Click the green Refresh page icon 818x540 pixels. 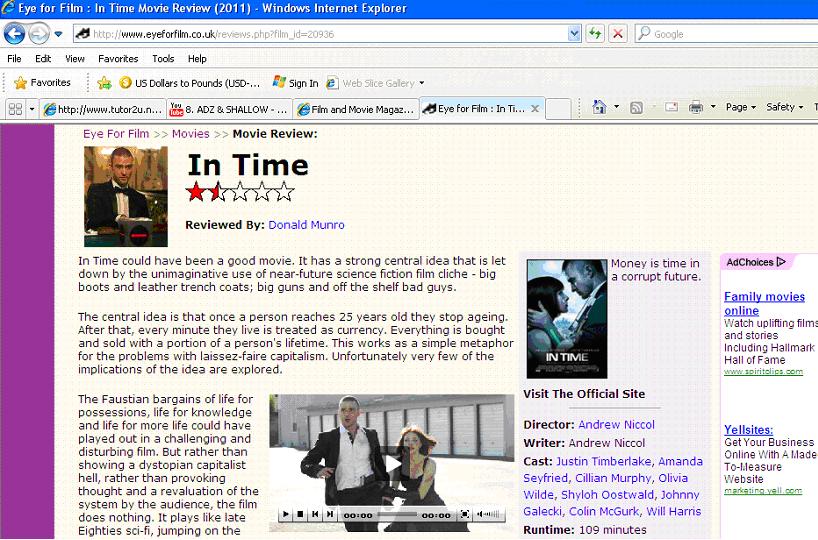tap(595, 34)
